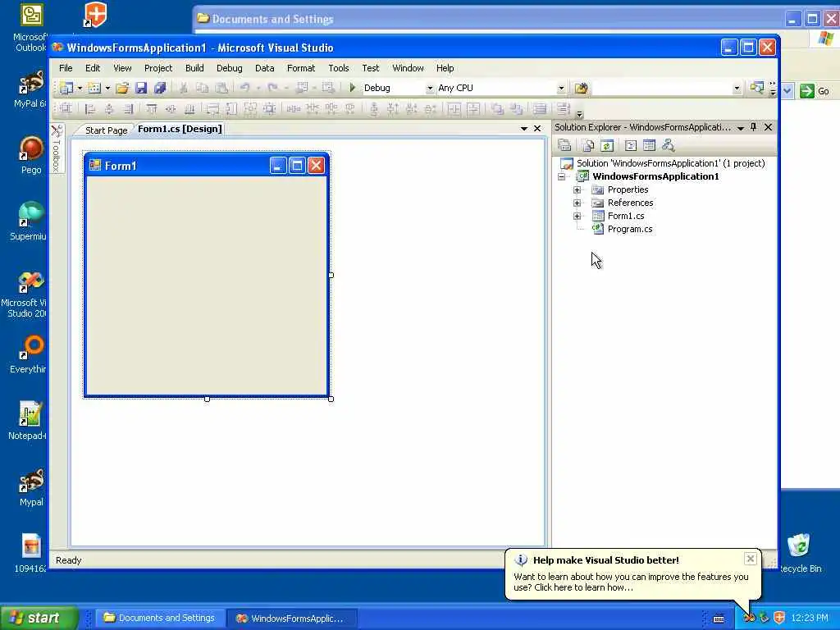
Task: Open the Find combo box dropdown arrow
Action: coord(737,89)
